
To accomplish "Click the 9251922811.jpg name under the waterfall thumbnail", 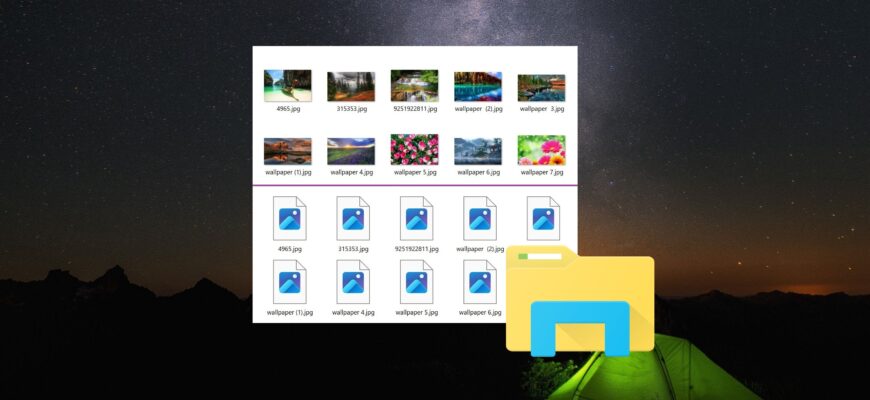I will point(415,109).
